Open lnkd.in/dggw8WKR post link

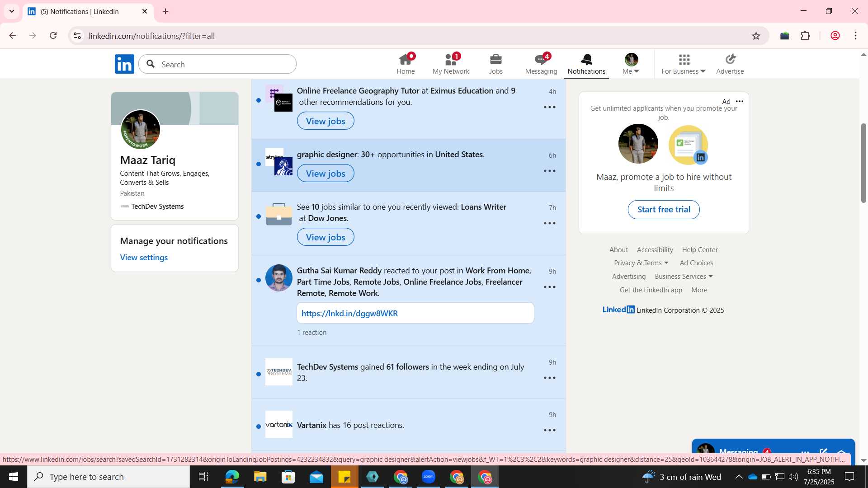coord(349,313)
